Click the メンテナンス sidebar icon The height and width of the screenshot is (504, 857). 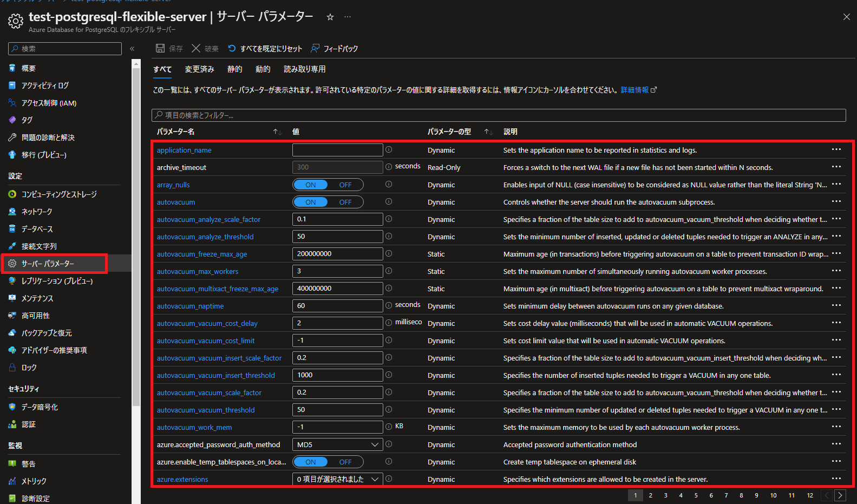pyautogui.click(x=12, y=298)
